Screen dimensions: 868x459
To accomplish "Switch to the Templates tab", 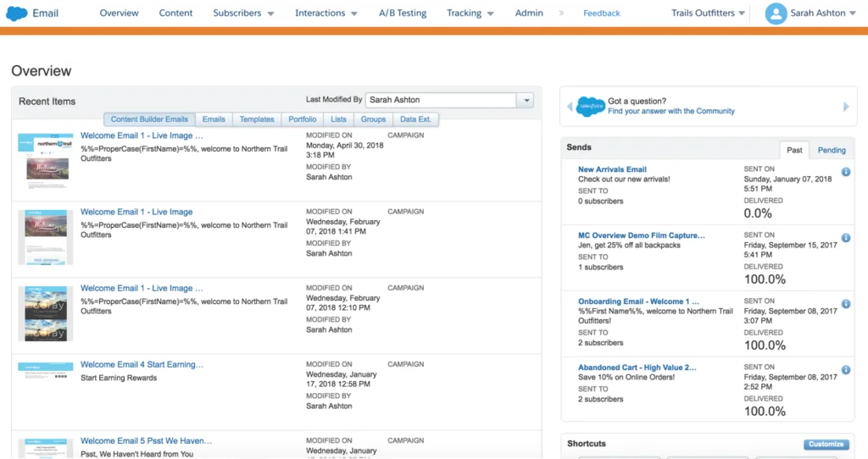I will pos(257,119).
